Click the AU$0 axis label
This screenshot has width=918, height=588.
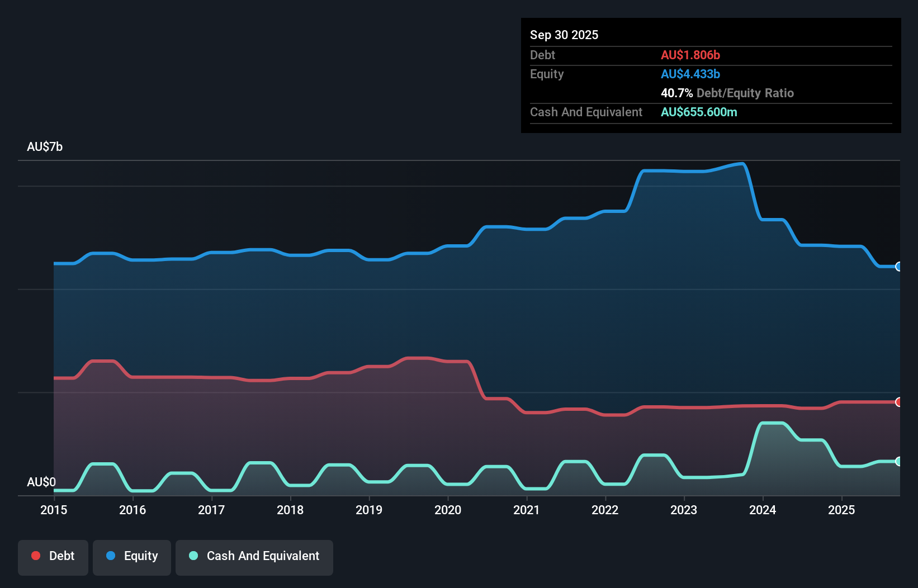tap(40, 482)
